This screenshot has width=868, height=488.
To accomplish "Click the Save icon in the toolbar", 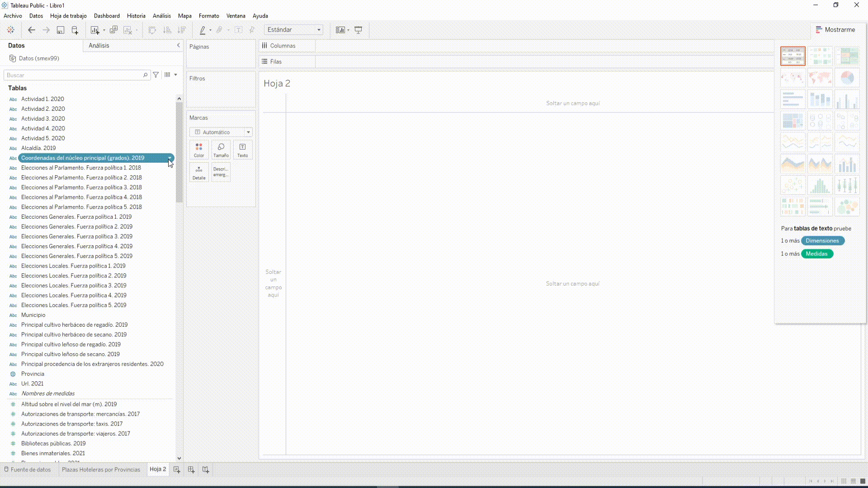I will [x=61, y=30].
